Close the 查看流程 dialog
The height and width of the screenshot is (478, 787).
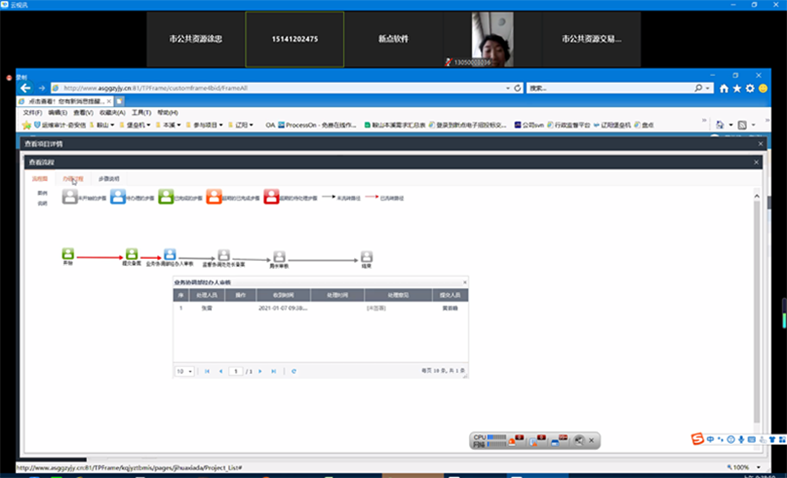tap(756, 161)
